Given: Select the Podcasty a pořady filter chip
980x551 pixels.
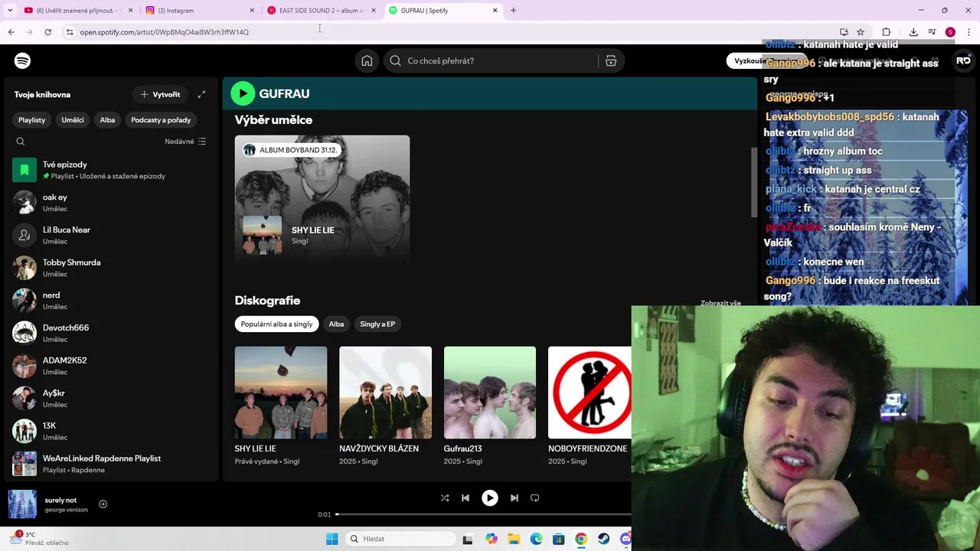Looking at the screenshot, I should (x=161, y=119).
